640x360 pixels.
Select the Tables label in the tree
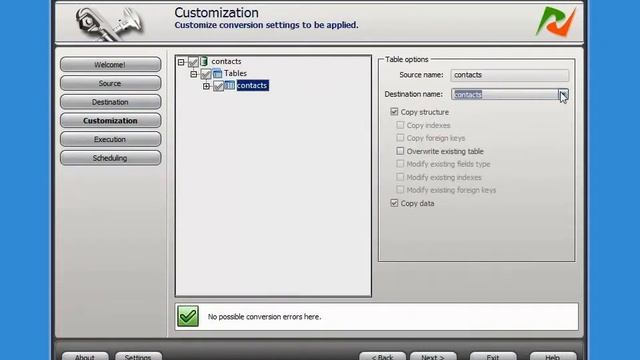235,73
